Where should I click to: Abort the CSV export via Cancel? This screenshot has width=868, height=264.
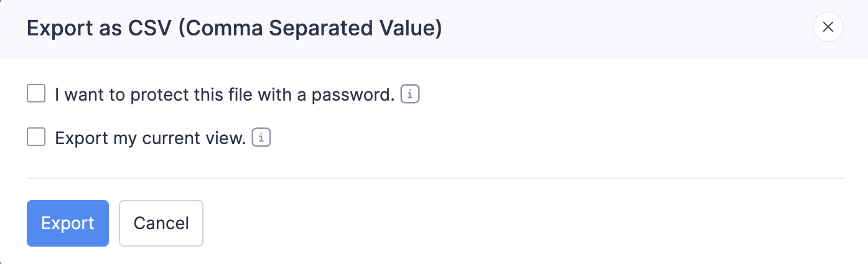(161, 223)
